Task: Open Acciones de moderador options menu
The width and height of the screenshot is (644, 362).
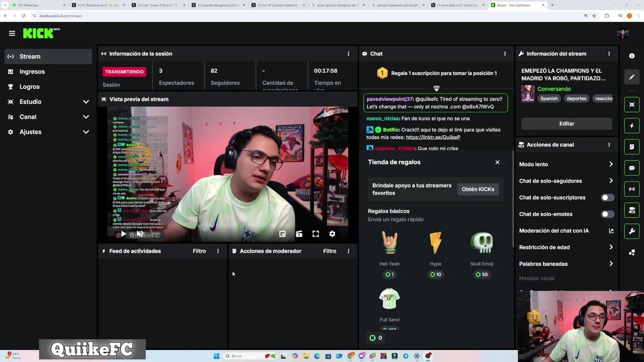Action: (x=348, y=251)
